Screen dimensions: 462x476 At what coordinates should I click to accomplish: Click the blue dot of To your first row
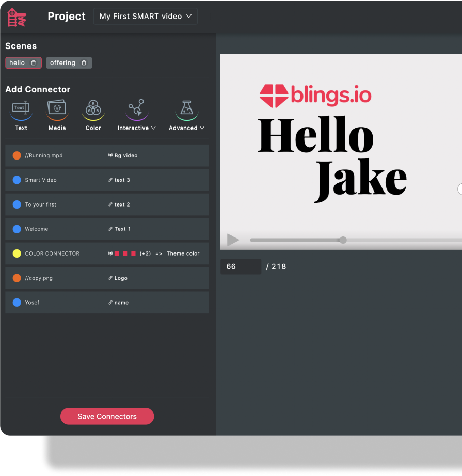click(17, 204)
